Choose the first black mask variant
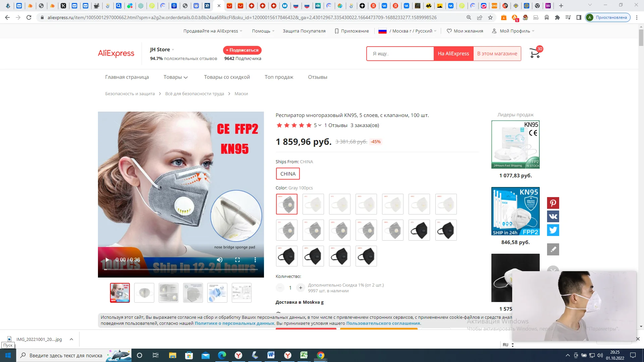Screen dimensions: 644x362 419,230
